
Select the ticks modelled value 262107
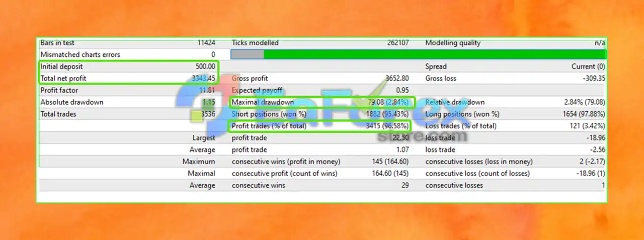point(397,43)
